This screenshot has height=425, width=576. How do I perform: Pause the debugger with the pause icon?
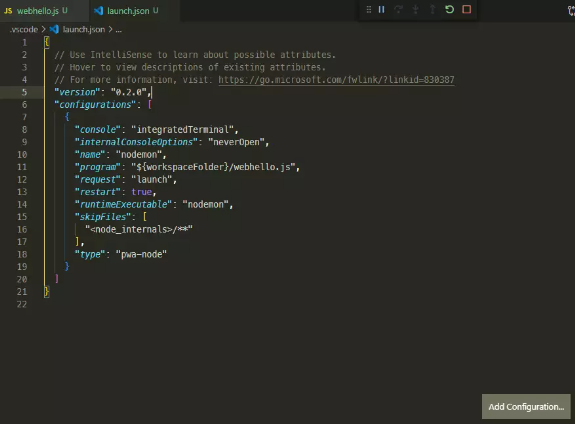(x=381, y=10)
